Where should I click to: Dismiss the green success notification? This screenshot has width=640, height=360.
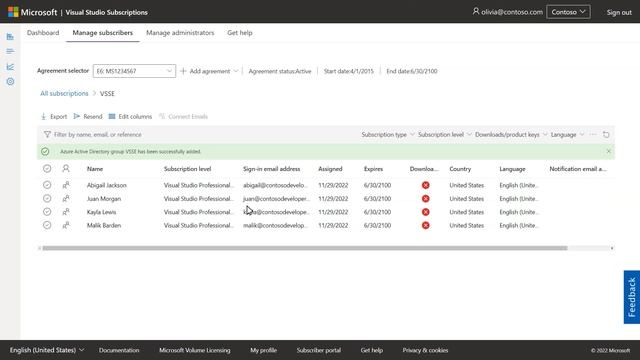click(609, 151)
